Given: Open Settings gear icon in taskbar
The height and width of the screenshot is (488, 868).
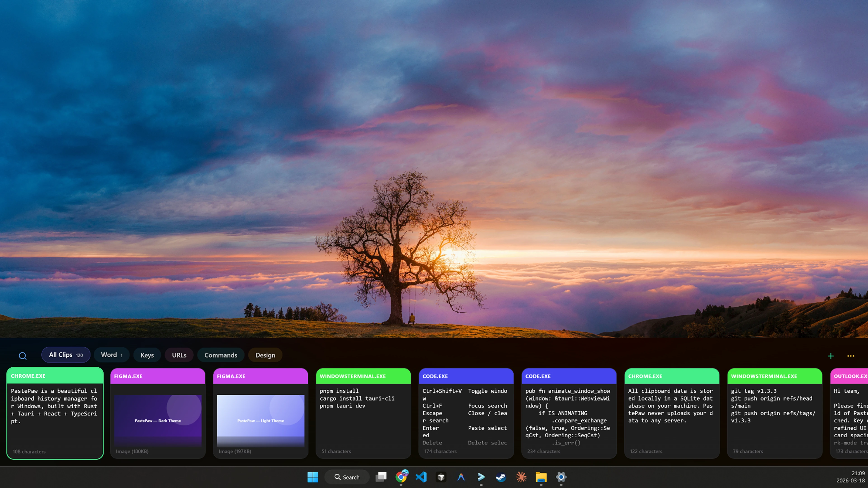Looking at the screenshot, I should click(x=561, y=477).
